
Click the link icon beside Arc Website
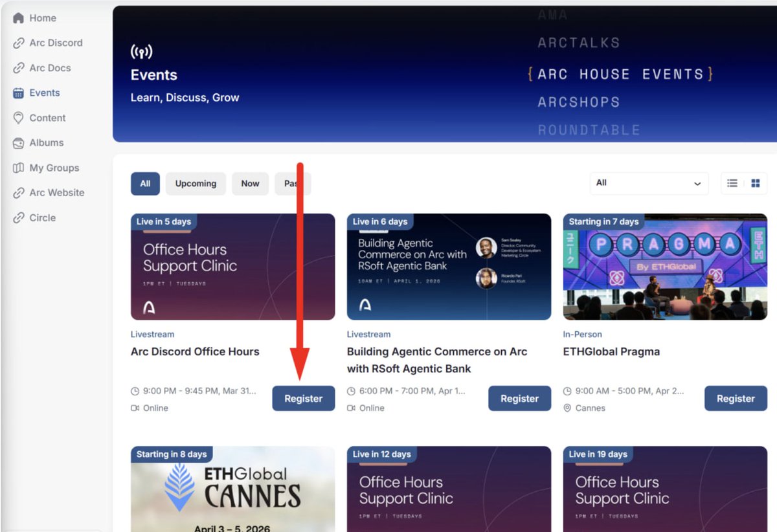click(18, 192)
